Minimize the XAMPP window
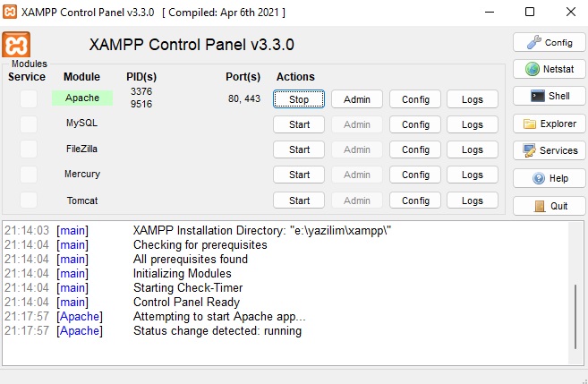Image resolution: width=588 pixels, height=384 pixels. [x=490, y=12]
